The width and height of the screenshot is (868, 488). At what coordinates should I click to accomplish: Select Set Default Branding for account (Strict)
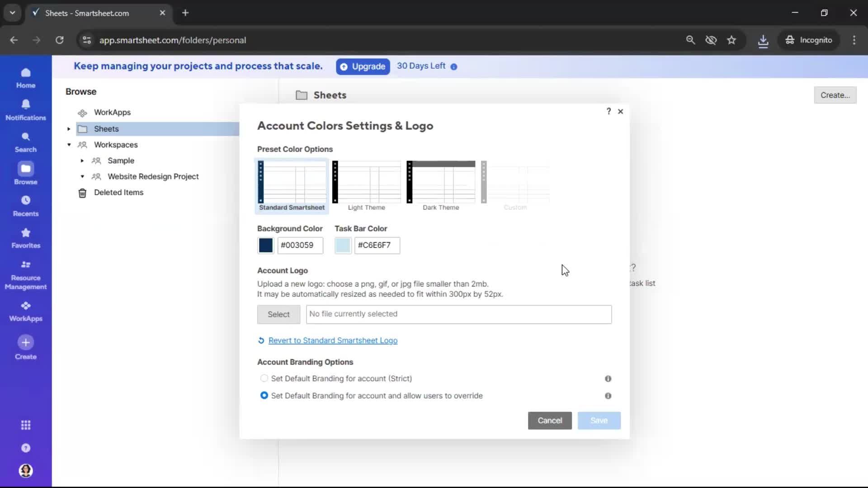(x=264, y=379)
